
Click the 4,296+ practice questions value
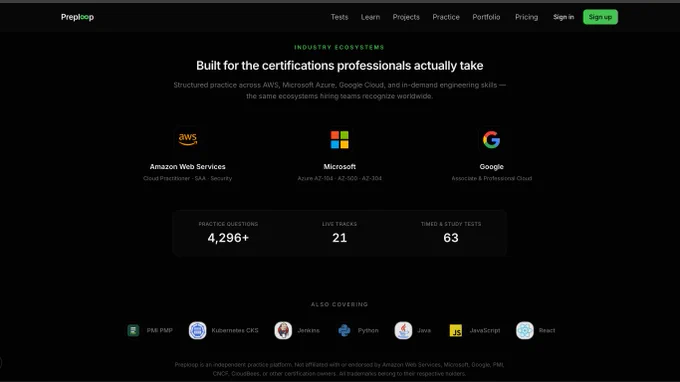pos(228,238)
